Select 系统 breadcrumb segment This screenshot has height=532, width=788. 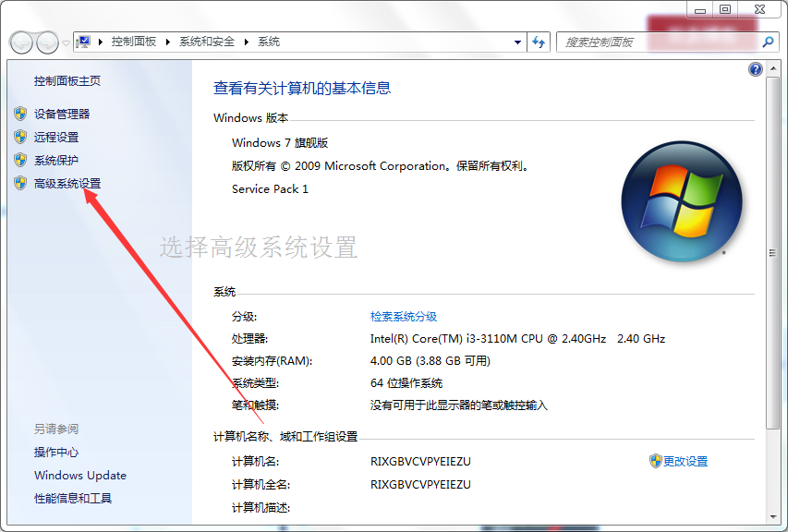click(269, 42)
